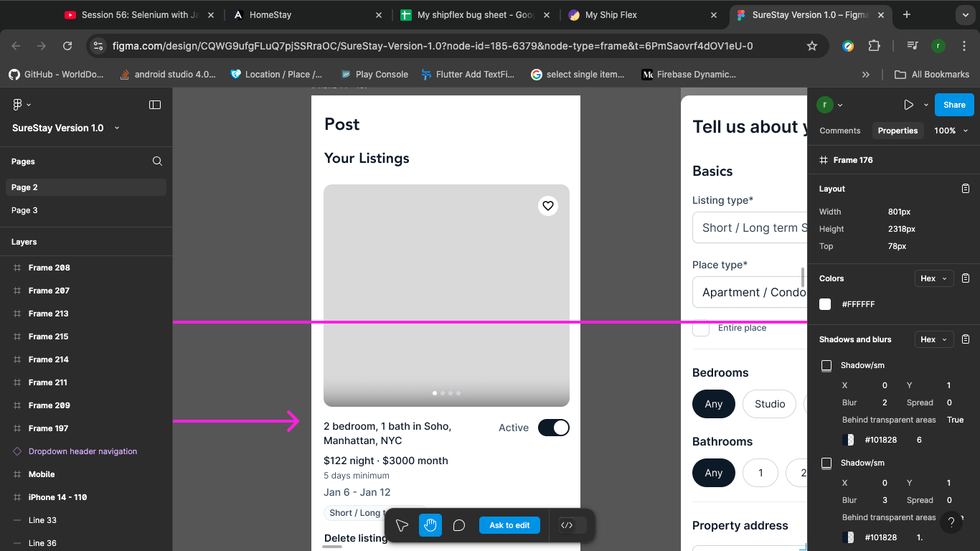The height and width of the screenshot is (551, 980).
Task: Click the Present play icon
Action: (908, 105)
